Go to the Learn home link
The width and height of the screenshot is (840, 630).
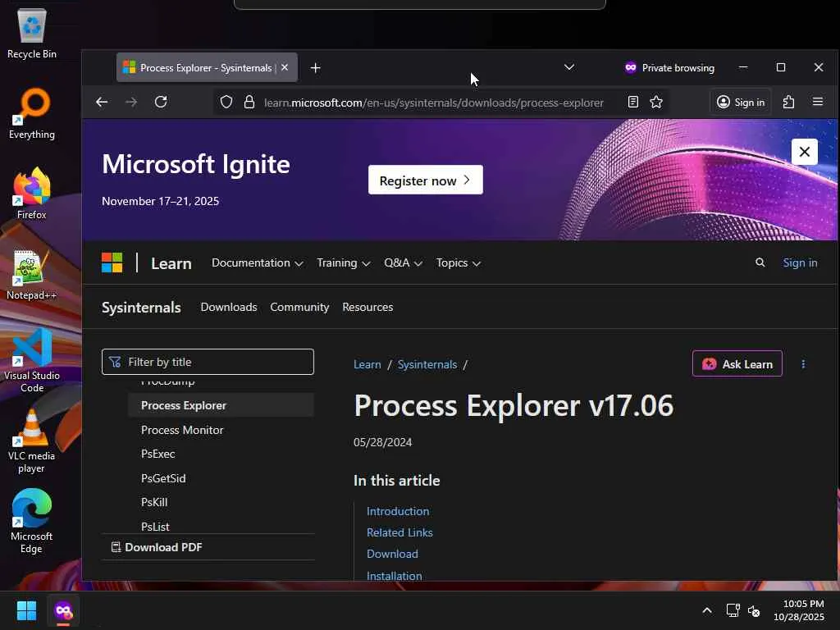click(x=171, y=263)
